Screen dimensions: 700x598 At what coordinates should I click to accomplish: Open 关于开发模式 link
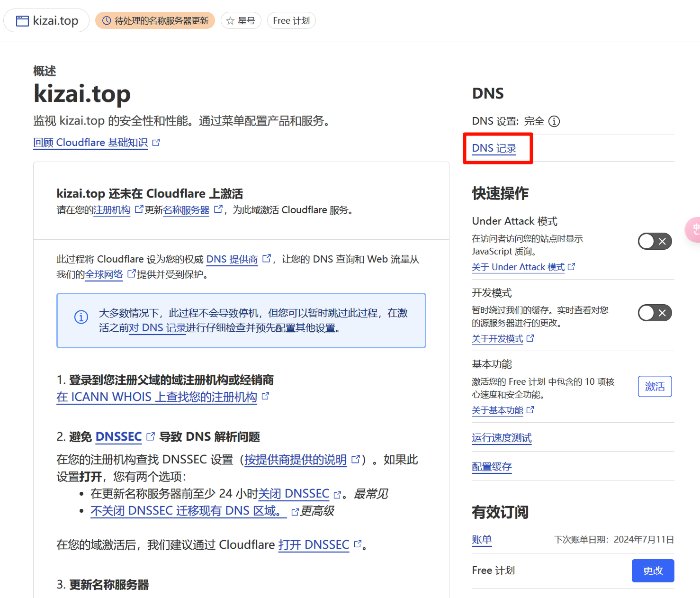497,339
